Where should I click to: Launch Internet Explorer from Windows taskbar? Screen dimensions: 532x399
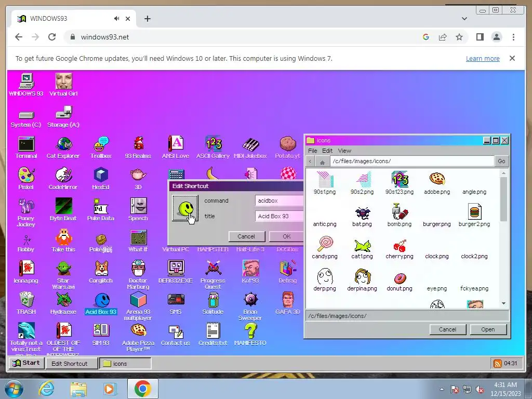click(x=46, y=389)
